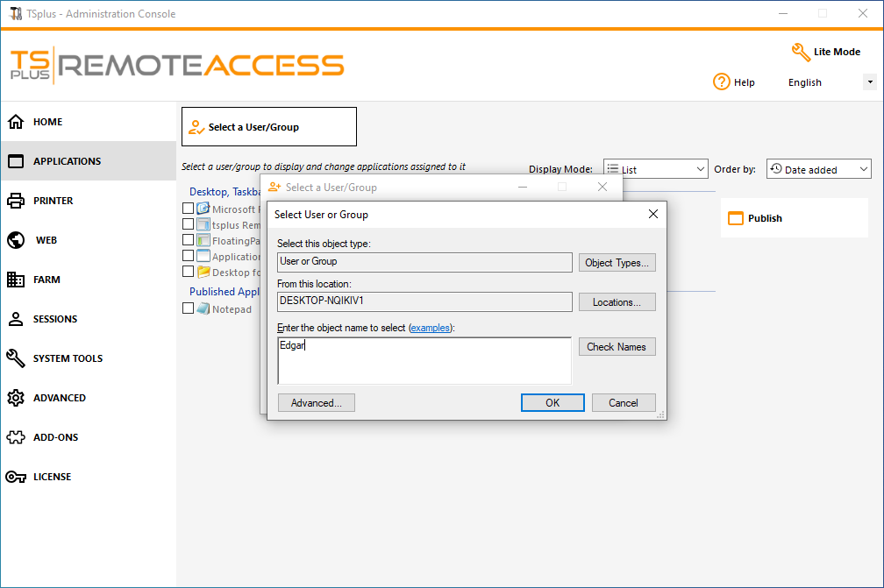Open the examples link

(431, 327)
